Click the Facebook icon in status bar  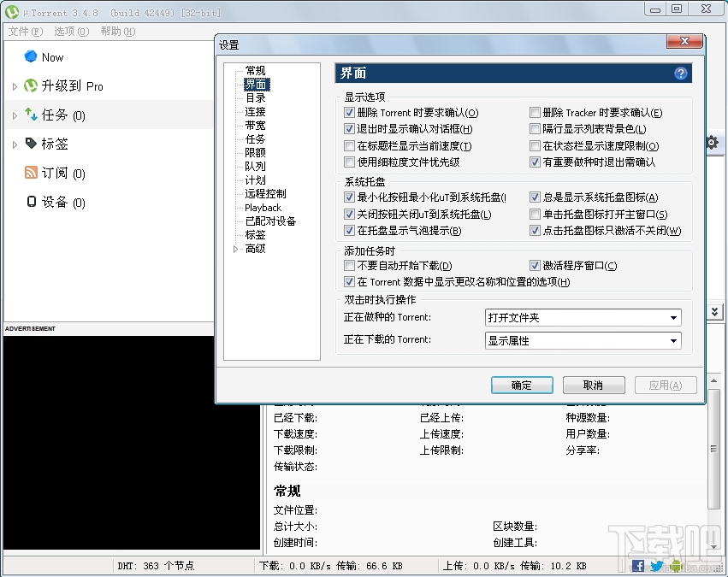[x=637, y=566]
